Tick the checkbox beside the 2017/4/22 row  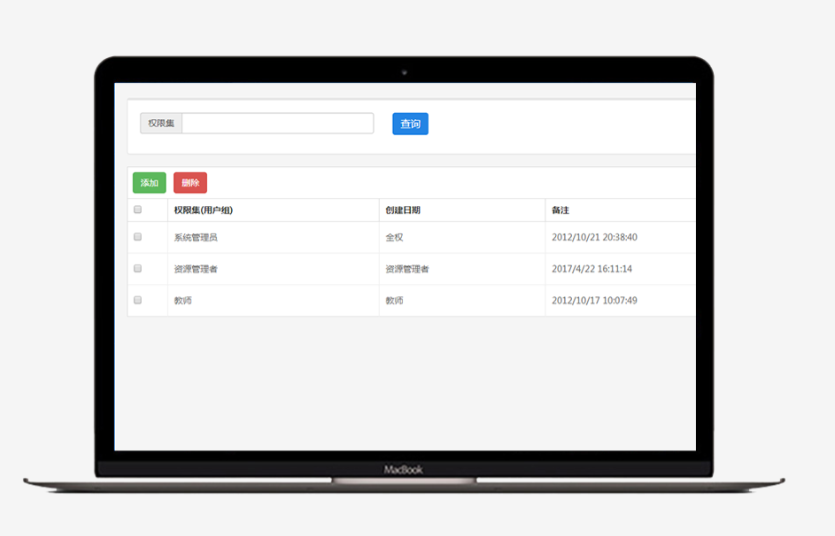(x=138, y=269)
